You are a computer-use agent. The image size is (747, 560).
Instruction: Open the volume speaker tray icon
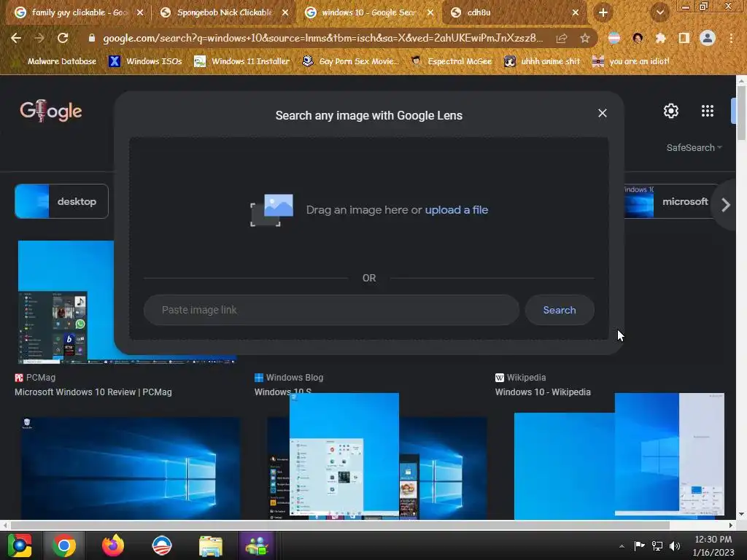tap(675, 545)
